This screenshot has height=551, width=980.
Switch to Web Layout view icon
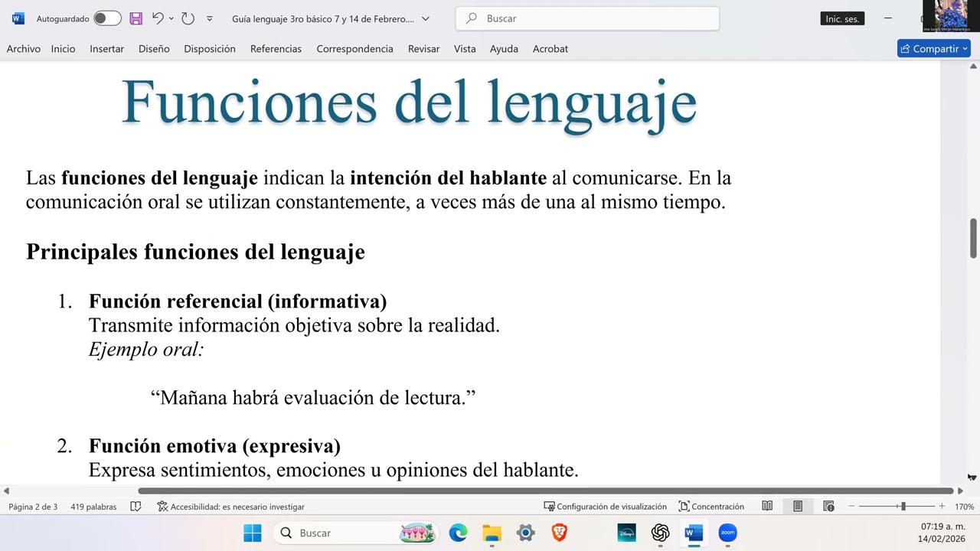coord(828,507)
